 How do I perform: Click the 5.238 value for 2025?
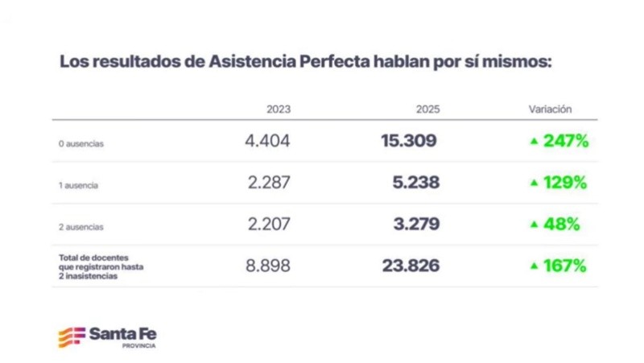412,184
